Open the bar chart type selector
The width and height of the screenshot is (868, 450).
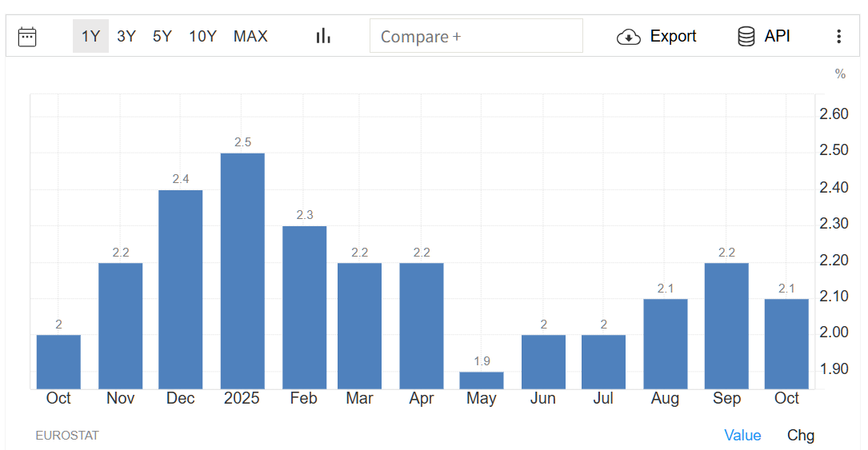pyautogui.click(x=323, y=36)
